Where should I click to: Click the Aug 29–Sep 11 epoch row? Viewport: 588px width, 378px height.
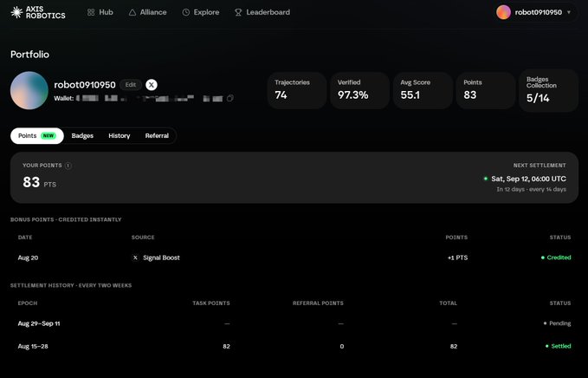294,323
